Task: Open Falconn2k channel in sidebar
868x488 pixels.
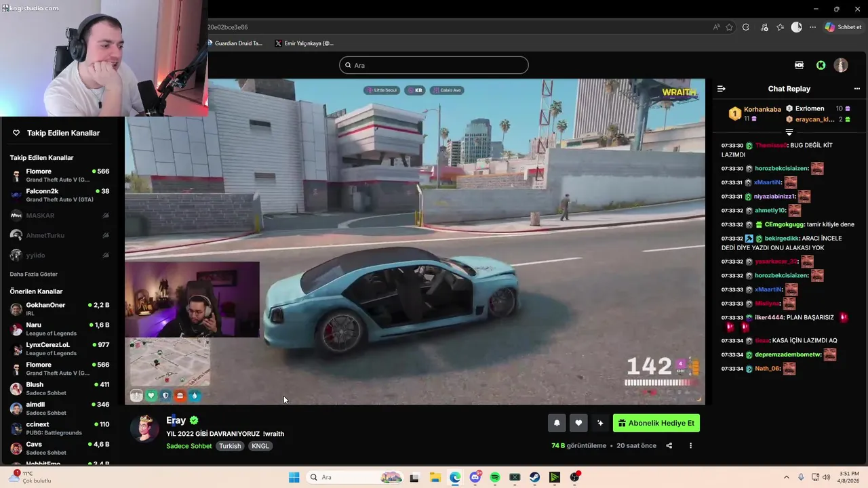Action: click(60, 195)
